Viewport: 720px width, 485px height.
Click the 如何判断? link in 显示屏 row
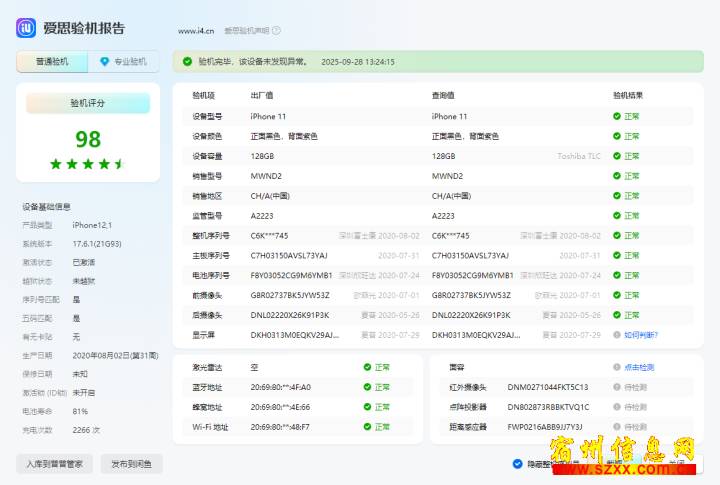tap(641, 335)
